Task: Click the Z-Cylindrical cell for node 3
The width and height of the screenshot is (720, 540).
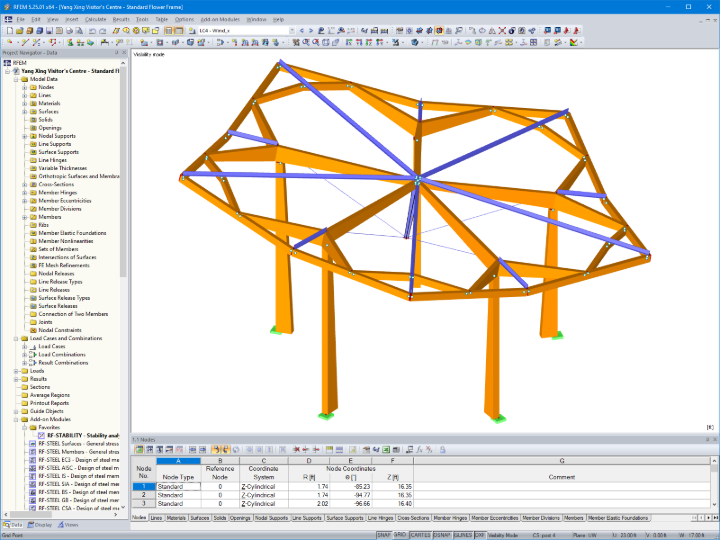Action: pos(264,504)
